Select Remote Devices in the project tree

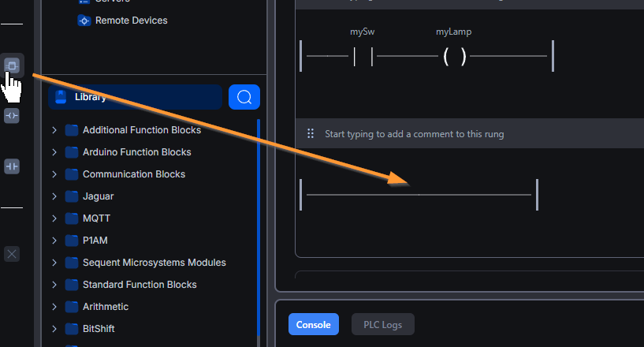[131, 21]
